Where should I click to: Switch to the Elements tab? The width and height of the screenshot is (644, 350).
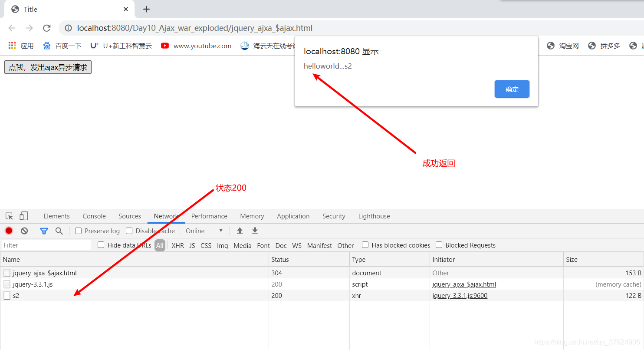point(56,216)
